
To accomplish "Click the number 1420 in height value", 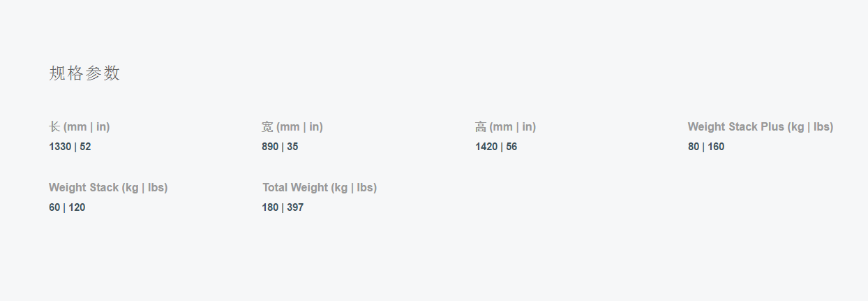I will tap(486, 147).
